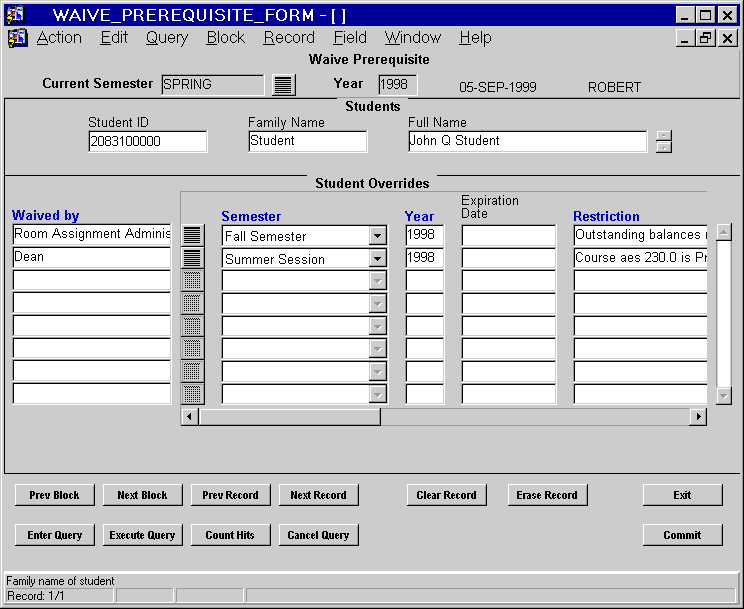
Task: Click down arrow next to Full Name
Action: (x=664, y=147)
